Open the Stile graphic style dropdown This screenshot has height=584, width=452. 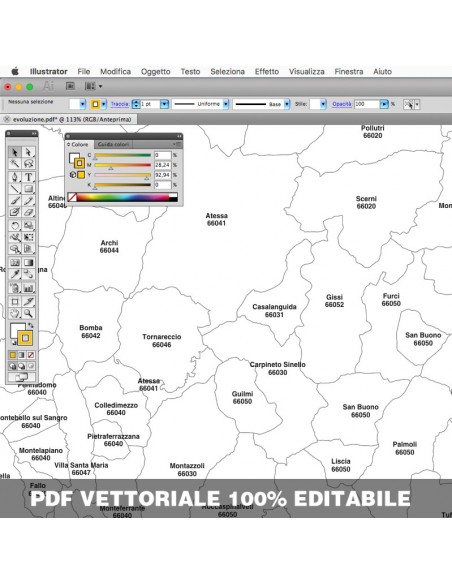pyautogui.click(x=323, y=104)
